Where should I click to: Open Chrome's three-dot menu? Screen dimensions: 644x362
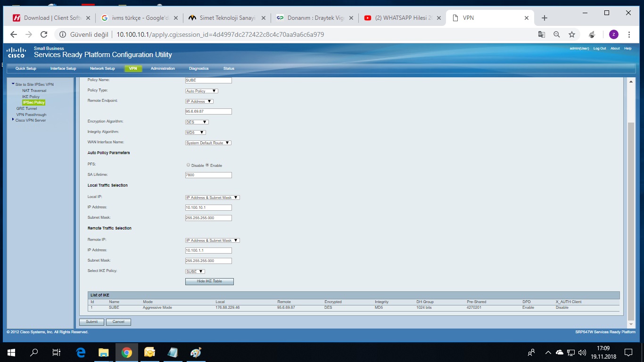pyautogui.click(x=629, y=34)
